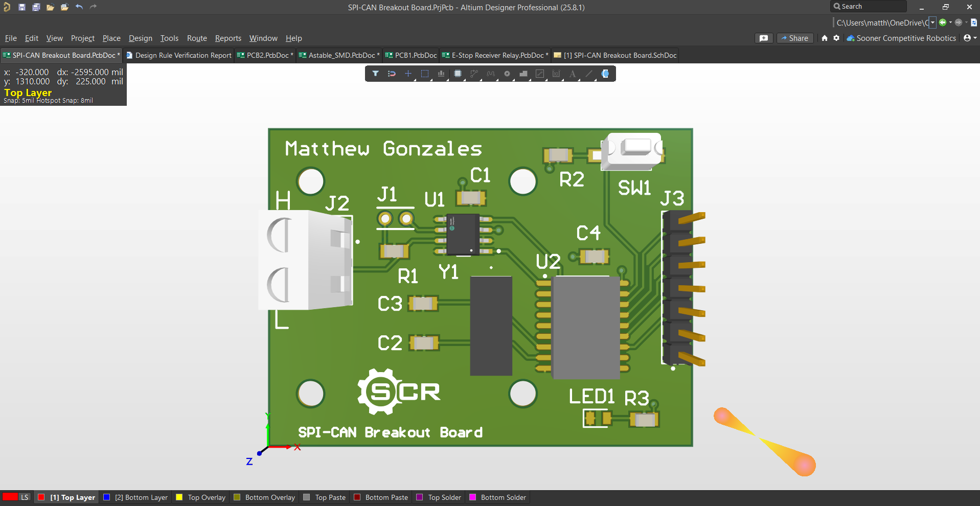Click the Save All icon

coord(36,7)
